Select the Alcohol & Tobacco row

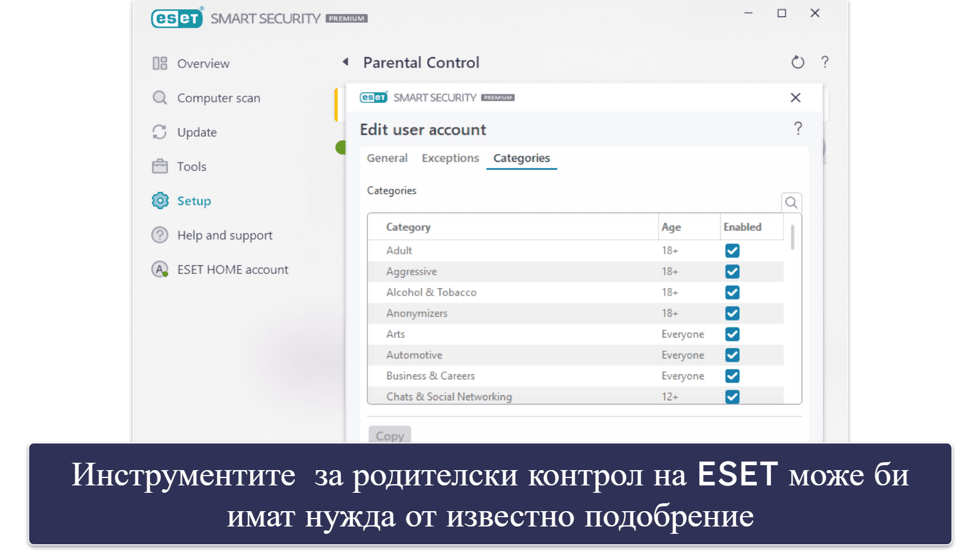click(x=575, y=292)
